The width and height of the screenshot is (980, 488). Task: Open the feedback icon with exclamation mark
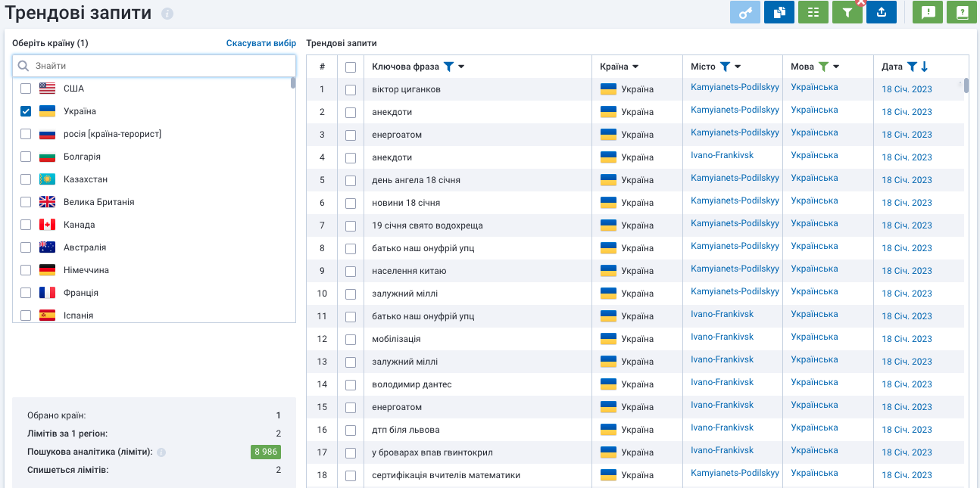coord(927,12)
